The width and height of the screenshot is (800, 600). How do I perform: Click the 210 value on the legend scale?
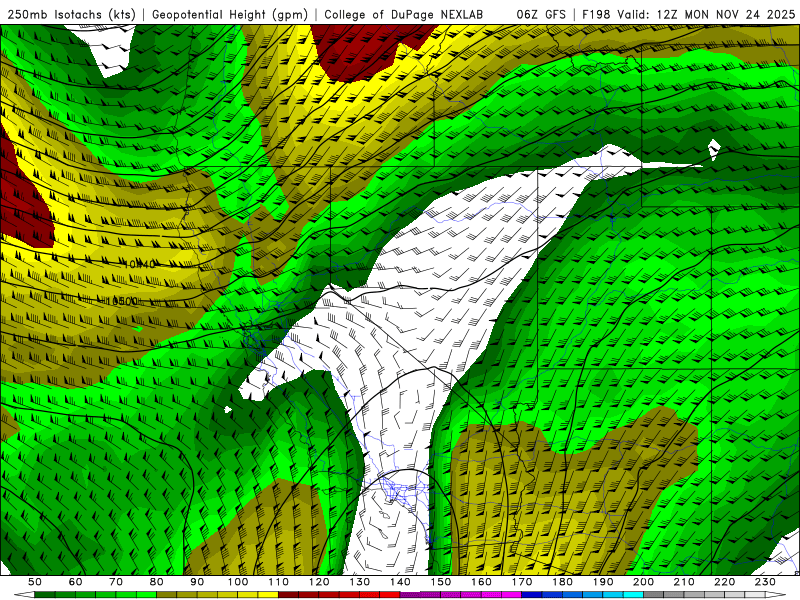pyautogui.click(x=684, y=582)
